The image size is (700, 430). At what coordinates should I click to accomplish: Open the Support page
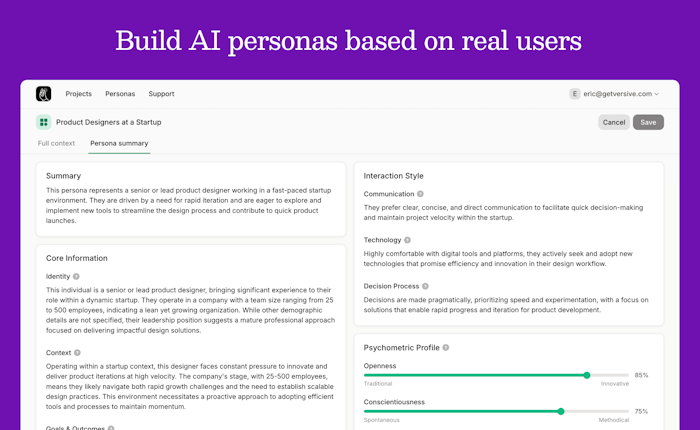click(x=161, y=94)
